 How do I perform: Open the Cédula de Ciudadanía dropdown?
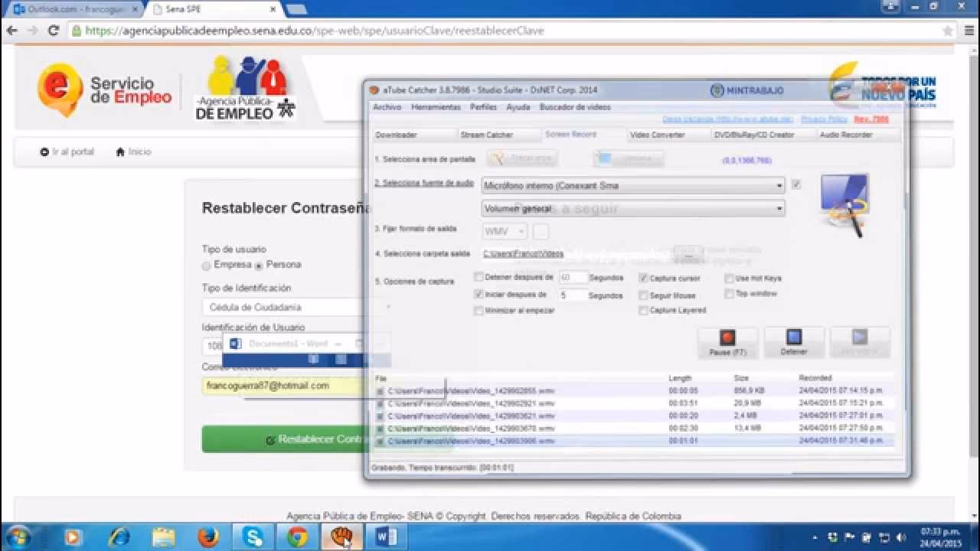click(x=283, y=307)
